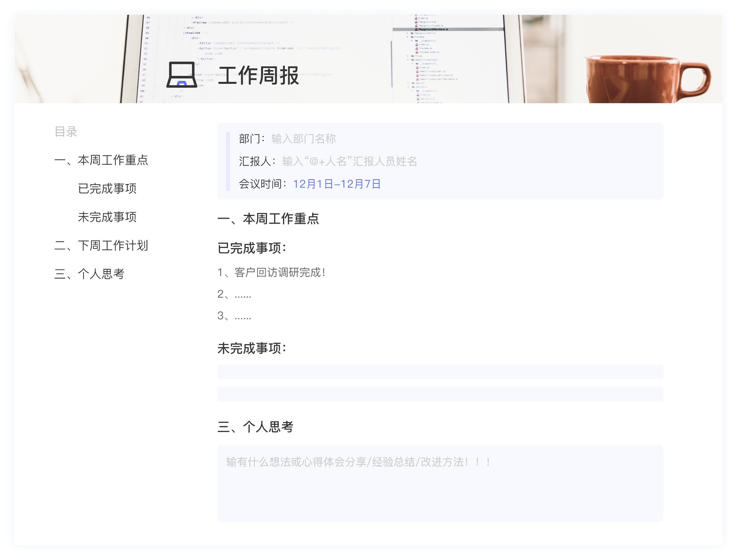Click the 目录 heading label

coord(66,132)
